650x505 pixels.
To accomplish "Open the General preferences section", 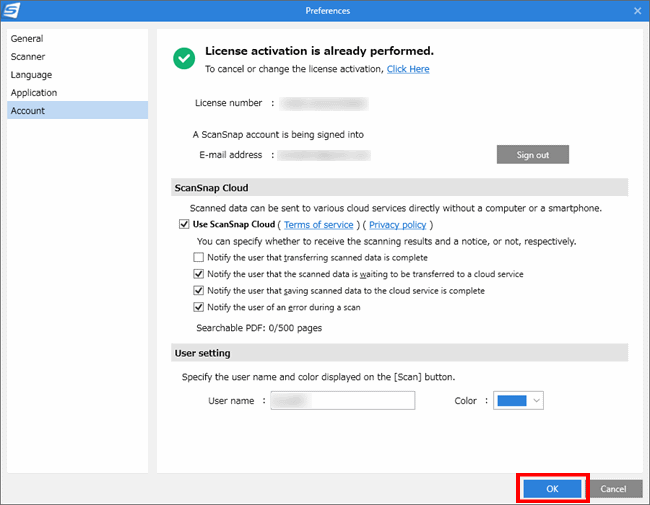I will point(77,39).
